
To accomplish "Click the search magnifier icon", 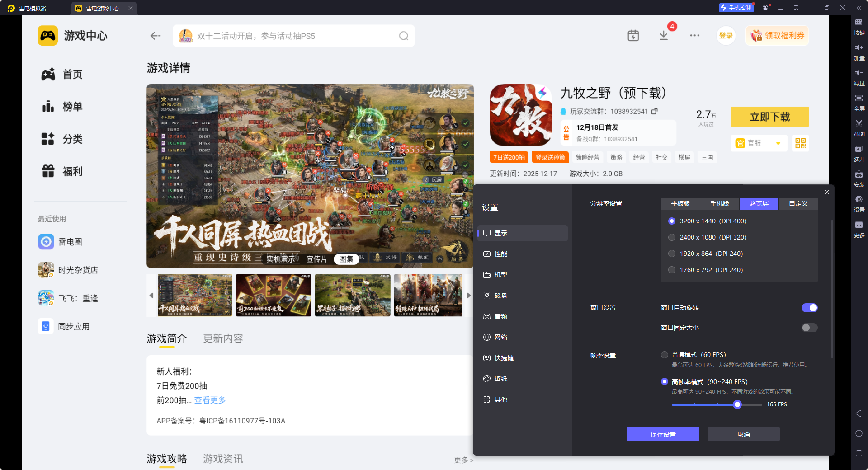I will coord(403,36).
